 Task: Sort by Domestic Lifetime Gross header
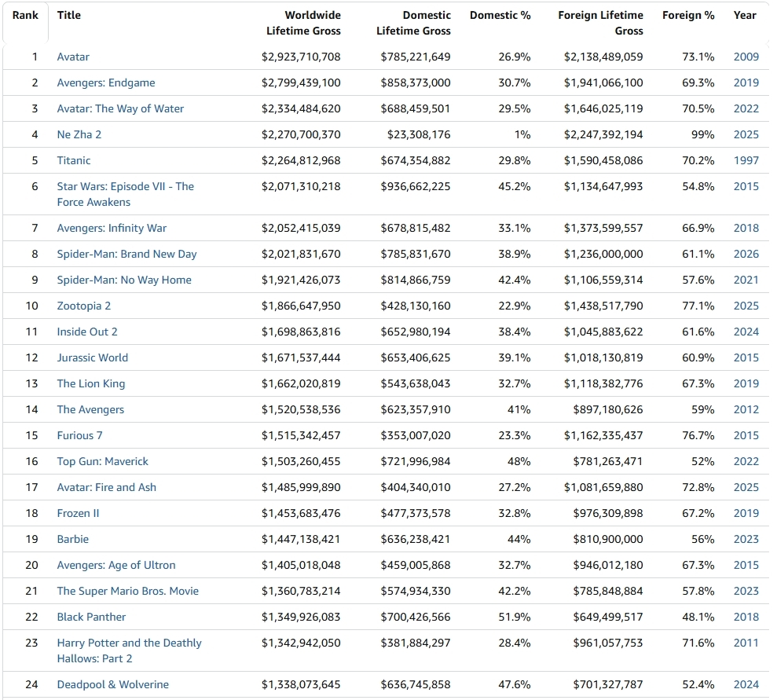413,23
